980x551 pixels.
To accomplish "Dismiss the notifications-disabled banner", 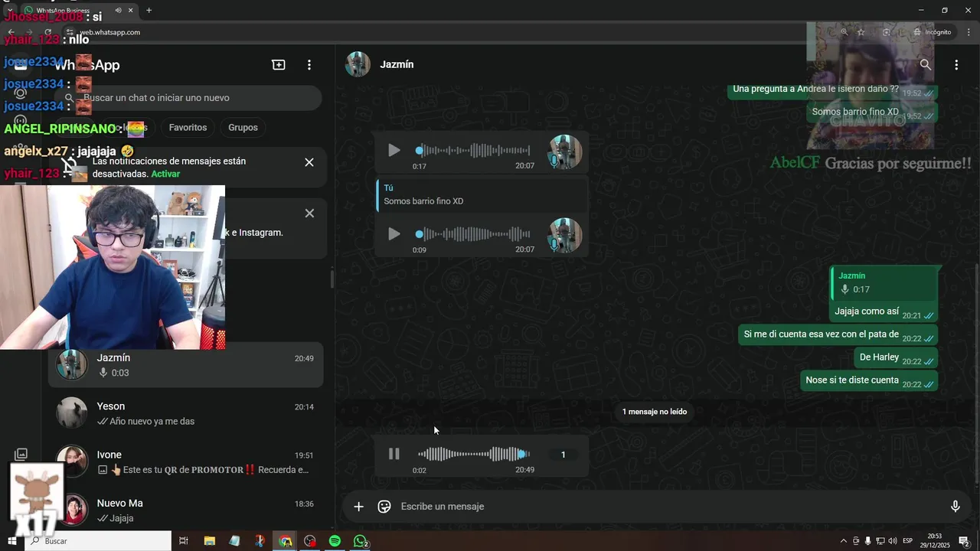I will coord(309,162).
